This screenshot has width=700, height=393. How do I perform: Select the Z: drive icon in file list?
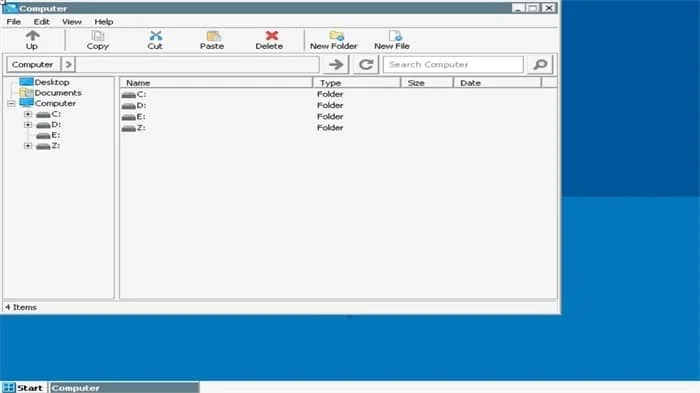[129, 128]
